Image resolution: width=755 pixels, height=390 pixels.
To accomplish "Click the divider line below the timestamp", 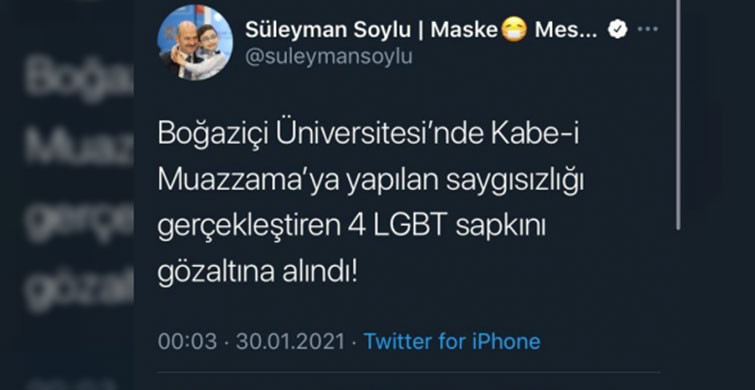I will [409, 372].
